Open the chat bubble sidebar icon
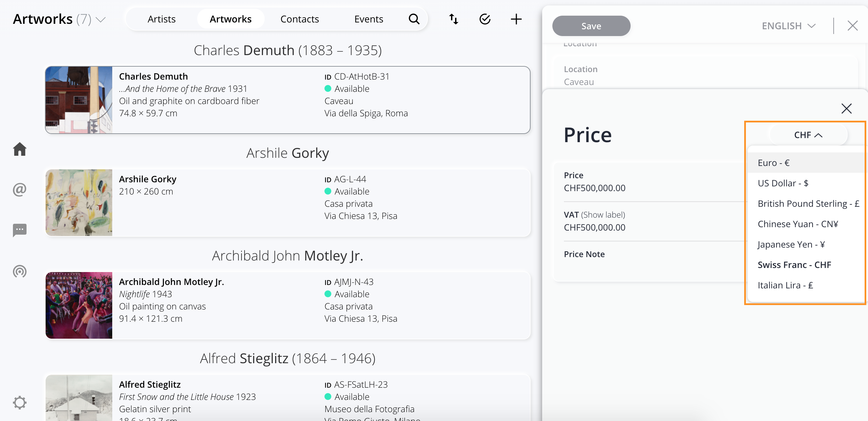Viewport: 868px width, 421px height. [x=20, y=230]
